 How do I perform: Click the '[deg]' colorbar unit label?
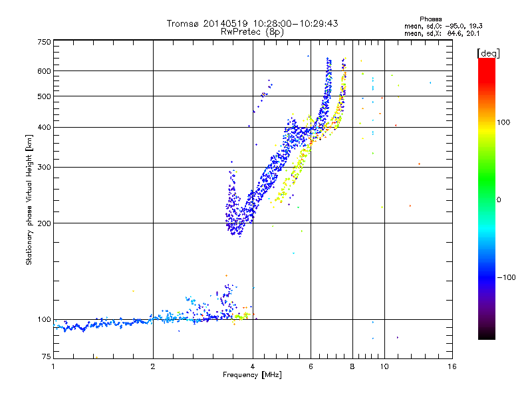point(488,53)
